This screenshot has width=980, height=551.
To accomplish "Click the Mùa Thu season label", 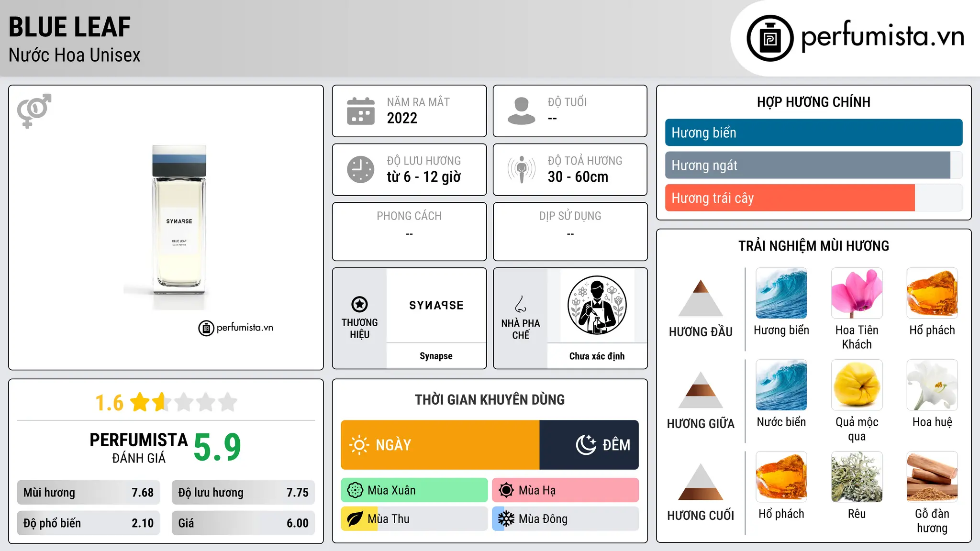I will (x=389, y=519).
